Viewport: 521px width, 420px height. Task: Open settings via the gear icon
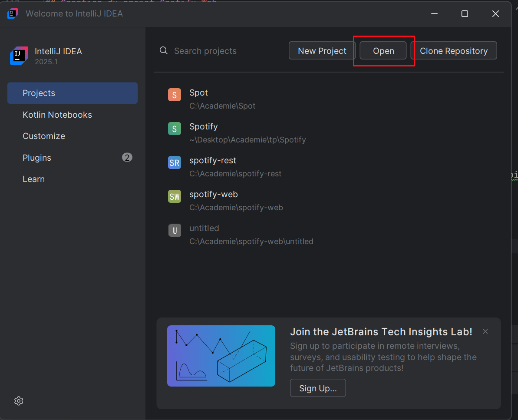tap(19, 401)
